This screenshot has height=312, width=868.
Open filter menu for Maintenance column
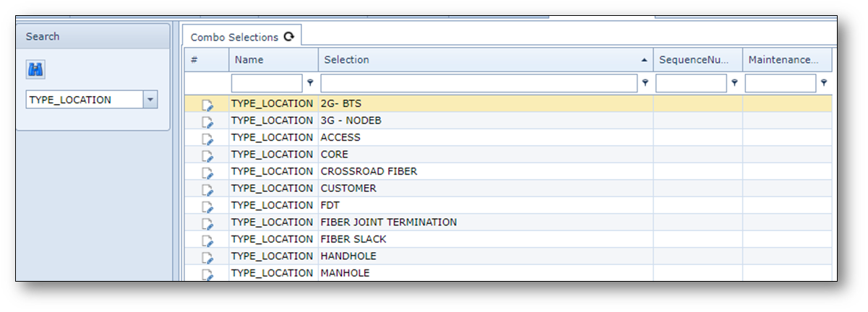coord(823,84)
